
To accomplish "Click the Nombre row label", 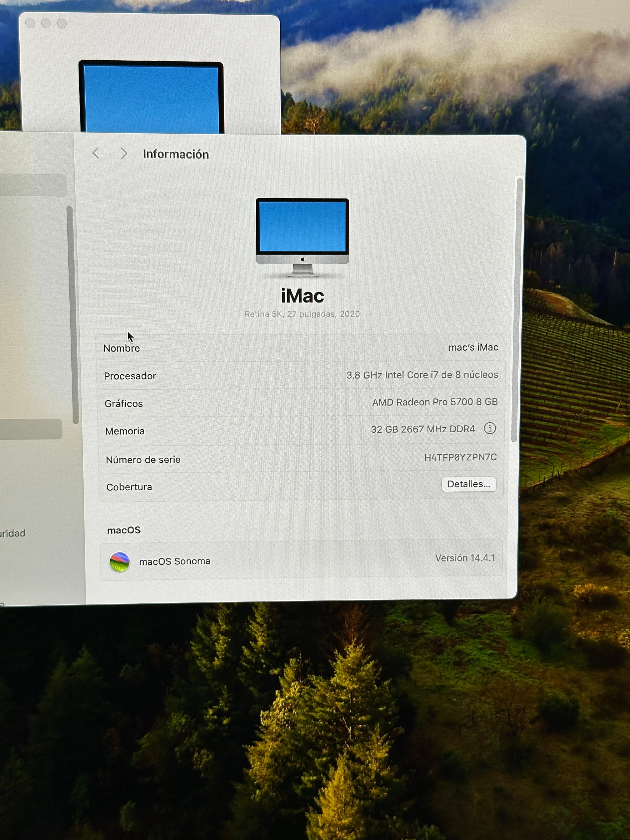I will (121, 348).
